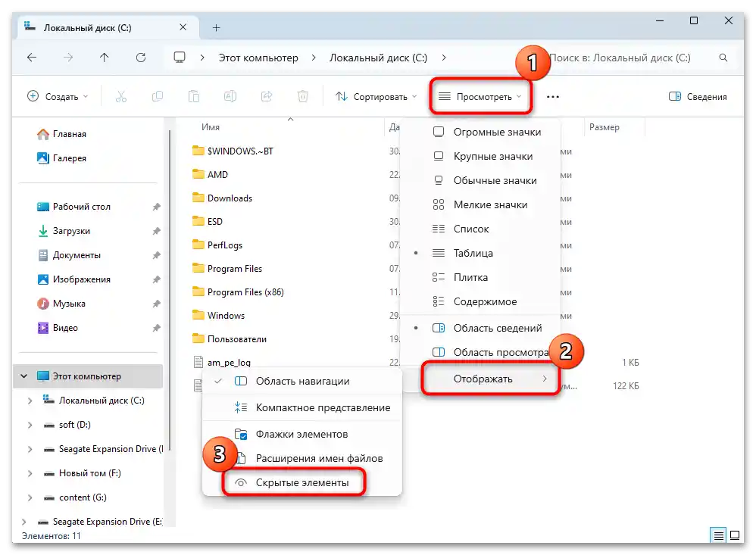The image size is (756, 555).
Task: Click the Share icon in the toolbar
Action: point(267,96)
